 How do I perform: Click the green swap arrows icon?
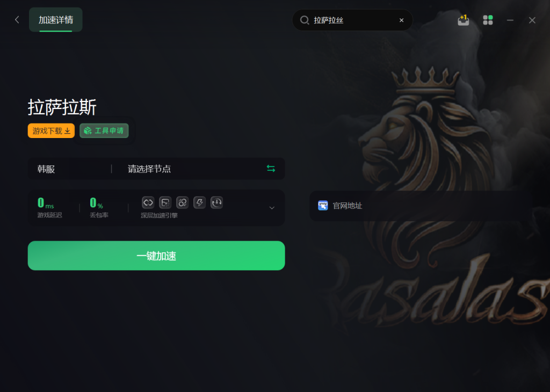(271, 169)
